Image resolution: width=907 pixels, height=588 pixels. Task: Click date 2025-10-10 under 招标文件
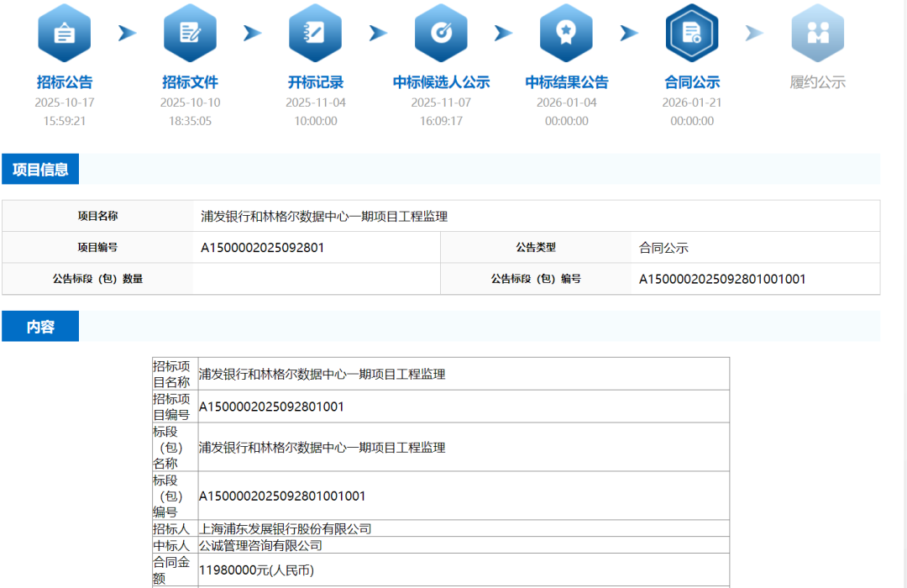(190, 102)
